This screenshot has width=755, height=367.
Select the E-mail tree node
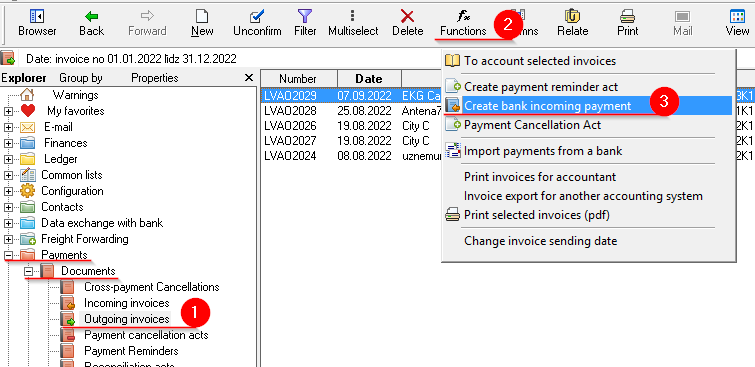coord(59,127)
